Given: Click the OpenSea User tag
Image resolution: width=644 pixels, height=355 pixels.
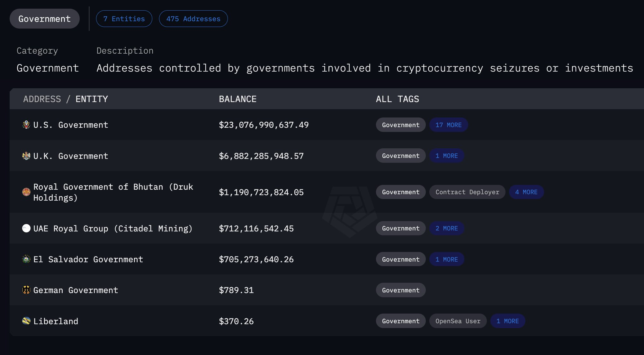Looking at the screenshot, I should [x=458, y=321].
